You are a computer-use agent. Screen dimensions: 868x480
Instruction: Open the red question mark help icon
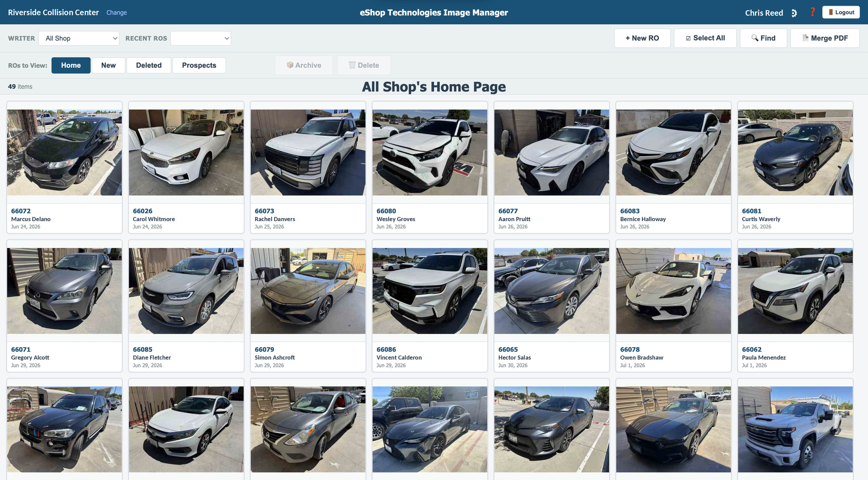[x=812, y=12]
